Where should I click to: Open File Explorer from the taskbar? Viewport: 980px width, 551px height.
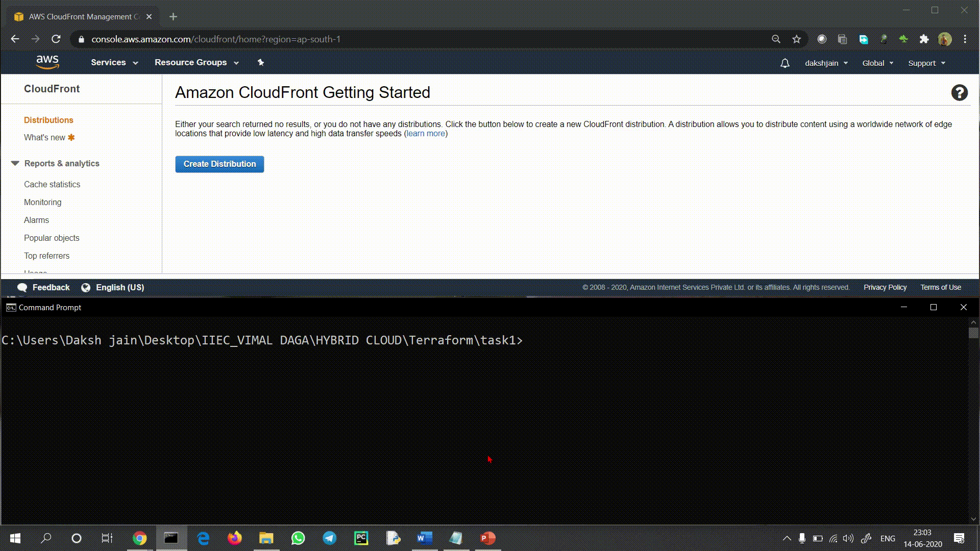[266, 538]
